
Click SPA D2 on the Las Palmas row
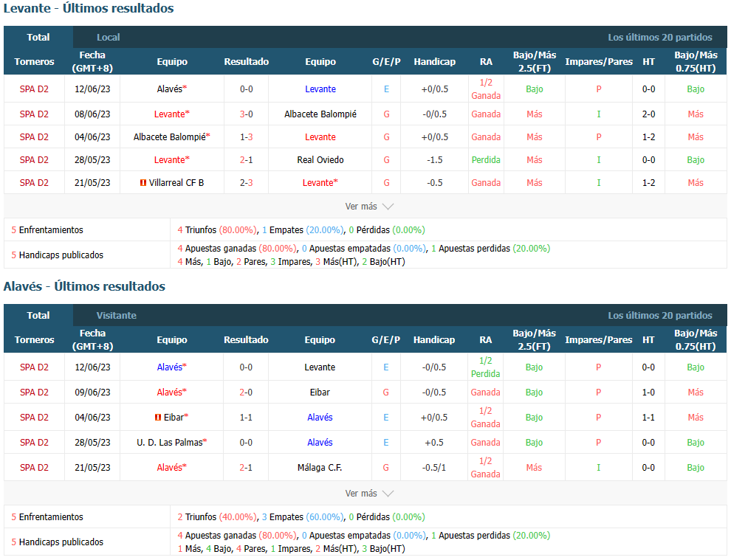pyautogui.click(x=34, y=442)
